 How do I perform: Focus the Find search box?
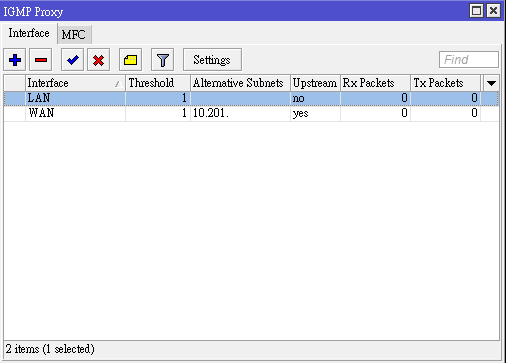[469, 60]
